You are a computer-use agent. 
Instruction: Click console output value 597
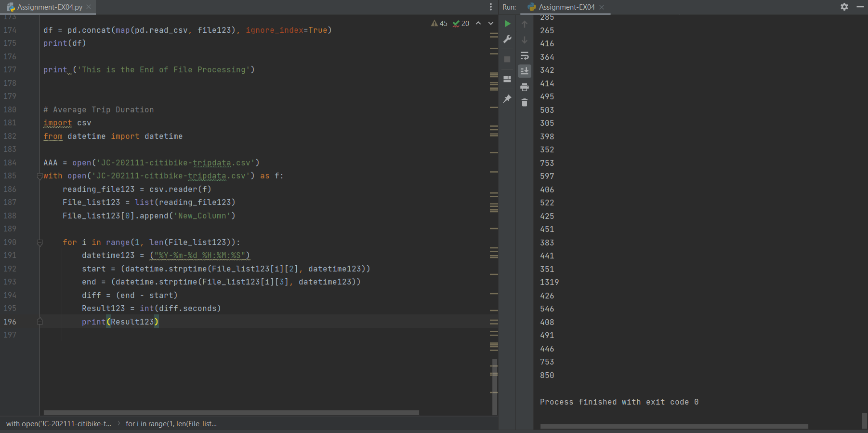tap(547, 176)
